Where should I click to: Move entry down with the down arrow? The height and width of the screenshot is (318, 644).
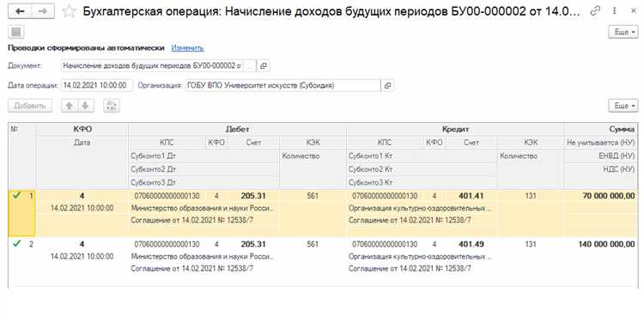(85, 106)
